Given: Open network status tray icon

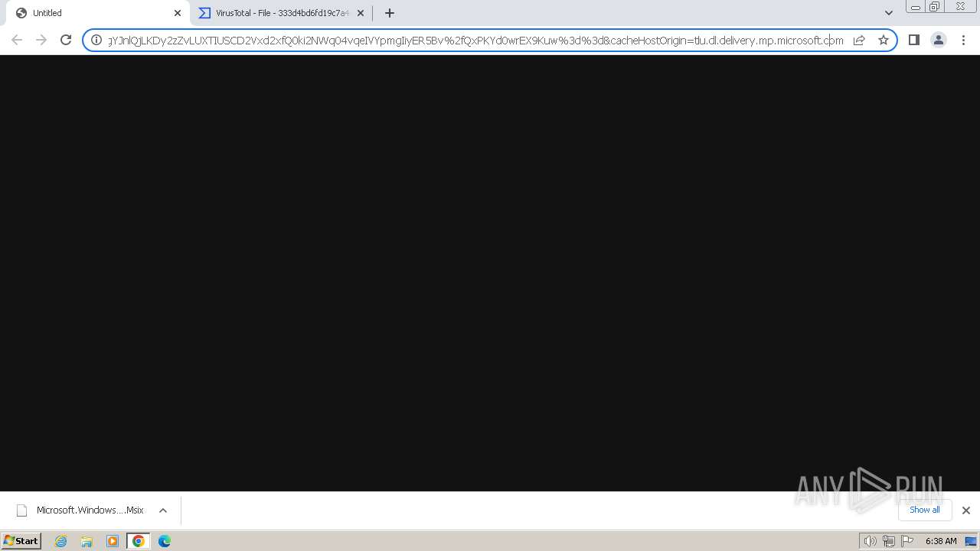Looking at the screenshot, I should pyautogui.click(x=888, y=541).
